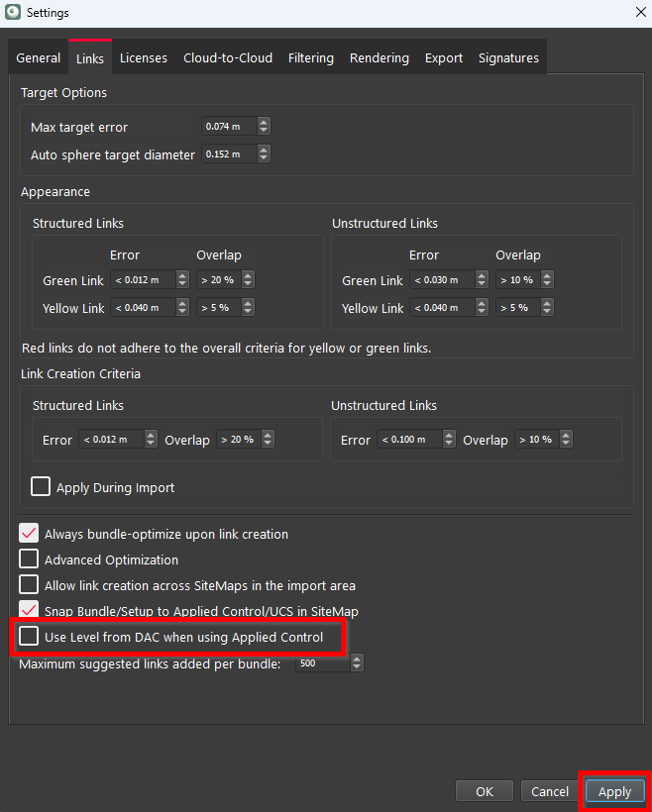The image size is (652, 812).
Task: Close the Settings dialog window
Action: [638, 13]
